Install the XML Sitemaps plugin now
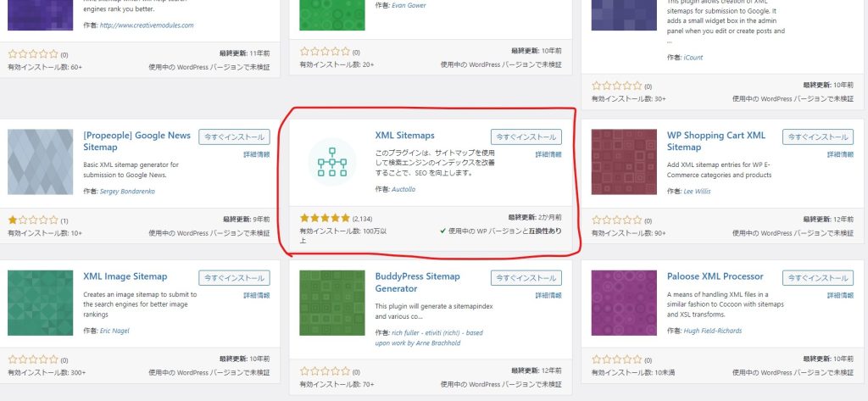The image size is (868, 401). tap(526, 136)
